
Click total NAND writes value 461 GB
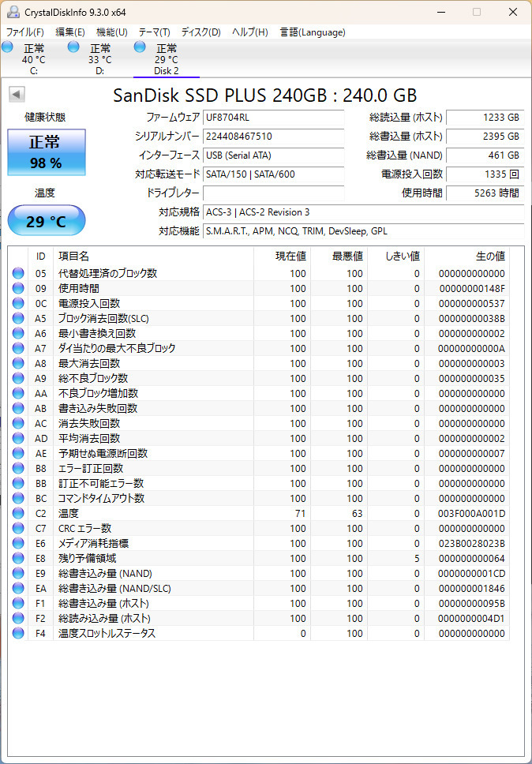pos(485,155)
